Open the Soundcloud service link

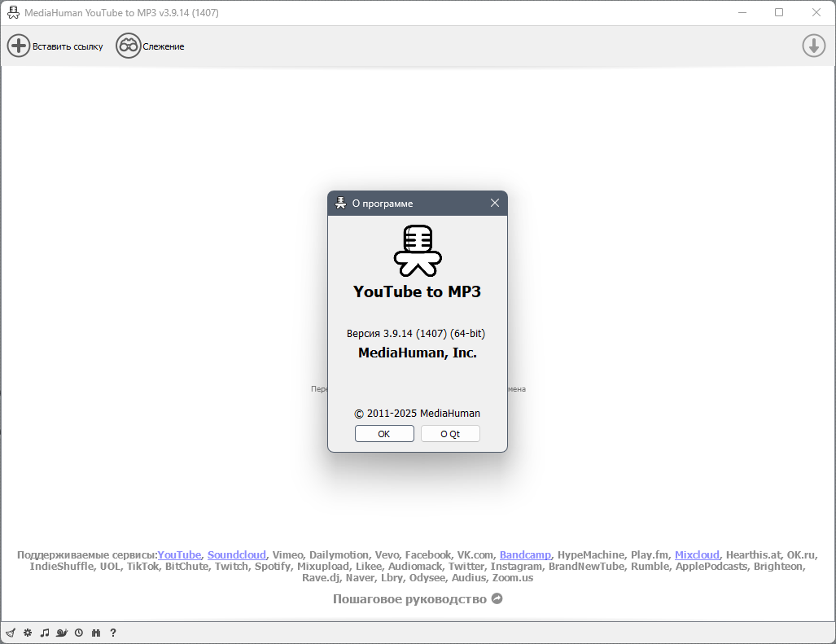pos(237,555)
